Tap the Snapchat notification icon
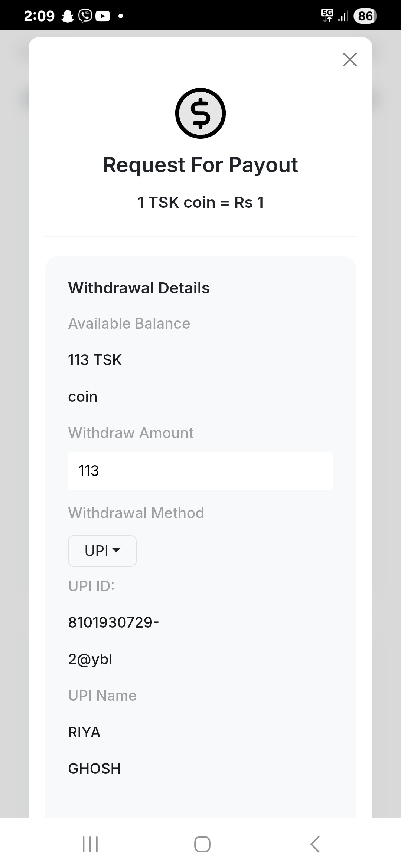The image size is (401, 868). [68, 16]
